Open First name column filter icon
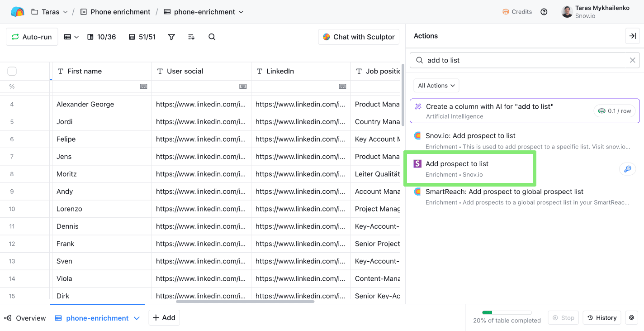644x331 pixels. pyautogui.click(x=143, y=86)
